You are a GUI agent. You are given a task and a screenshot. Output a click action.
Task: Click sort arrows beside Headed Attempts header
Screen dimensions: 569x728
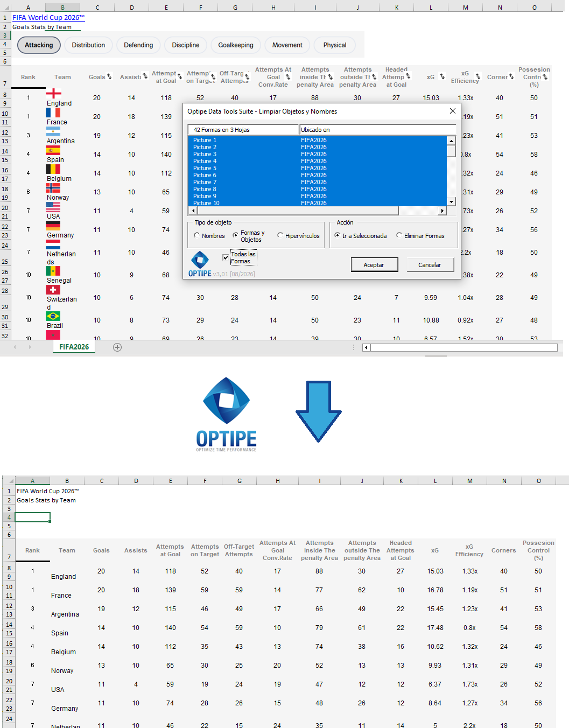pyautogui.click(x=408, y=76)
